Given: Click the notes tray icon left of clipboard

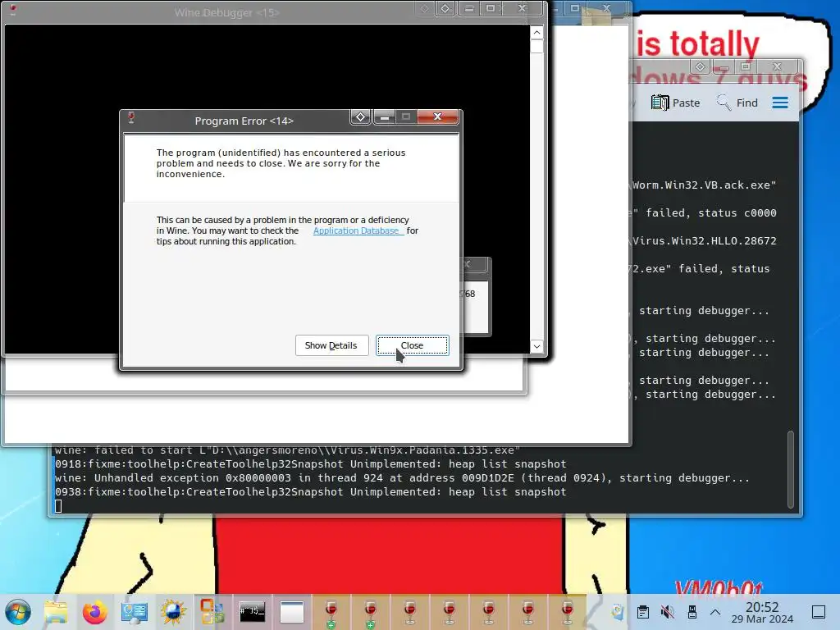Looking at the screenshot, I should [618, 612].
